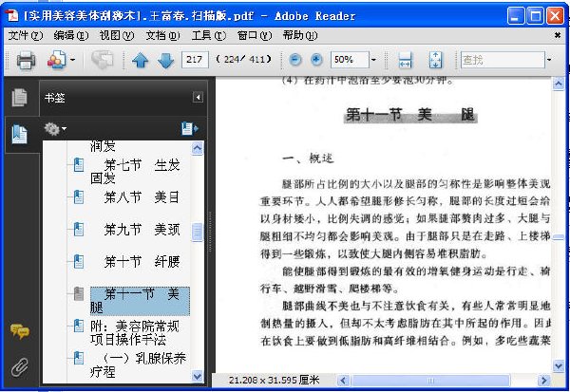Open the 文件 menu
570x392 pixels.
(x=26, y=36)
